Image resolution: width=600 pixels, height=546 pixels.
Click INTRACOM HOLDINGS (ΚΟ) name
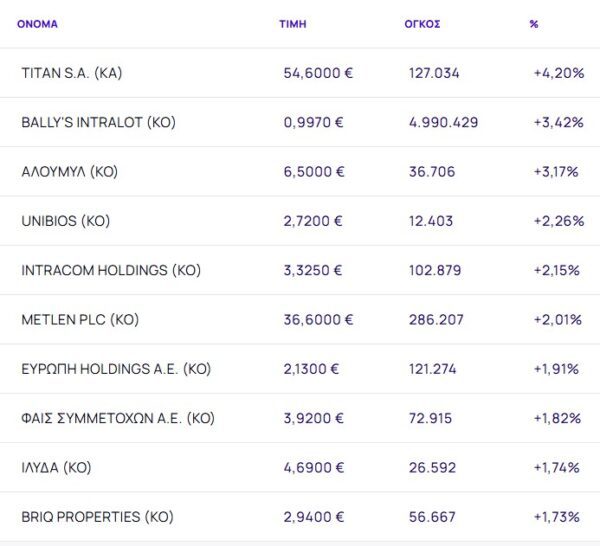111,270
